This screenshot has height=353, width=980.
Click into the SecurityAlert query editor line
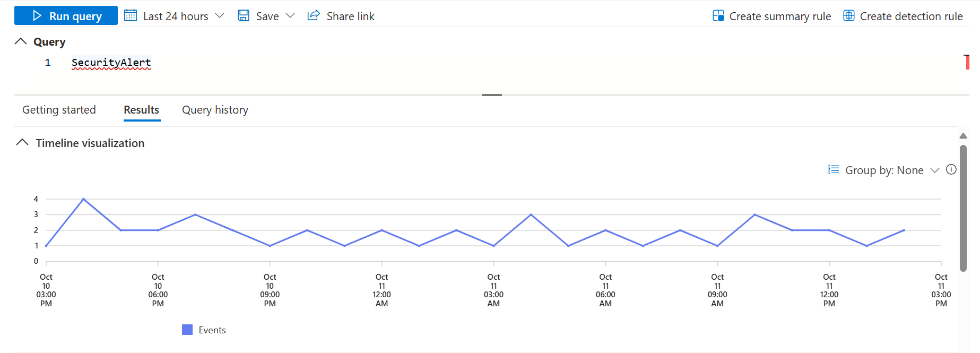pyautogui.click(x=111, y=63)
